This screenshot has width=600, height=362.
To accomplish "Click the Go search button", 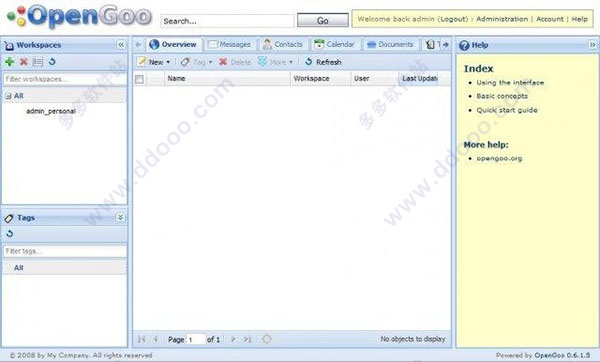I will click(323, 21).
